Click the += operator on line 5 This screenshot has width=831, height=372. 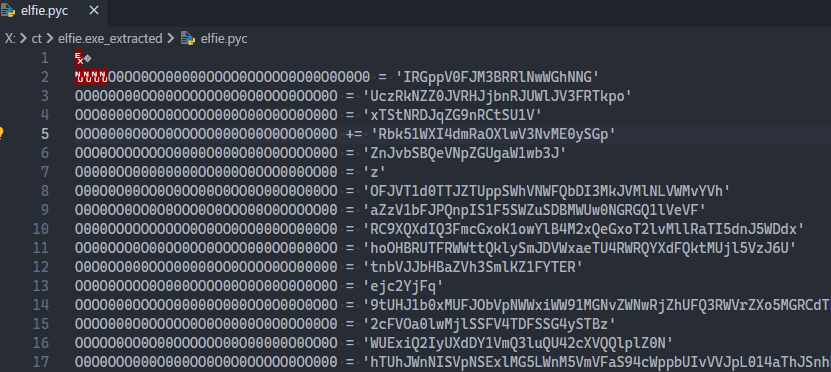pyautogui.click(x=353, y=134)
